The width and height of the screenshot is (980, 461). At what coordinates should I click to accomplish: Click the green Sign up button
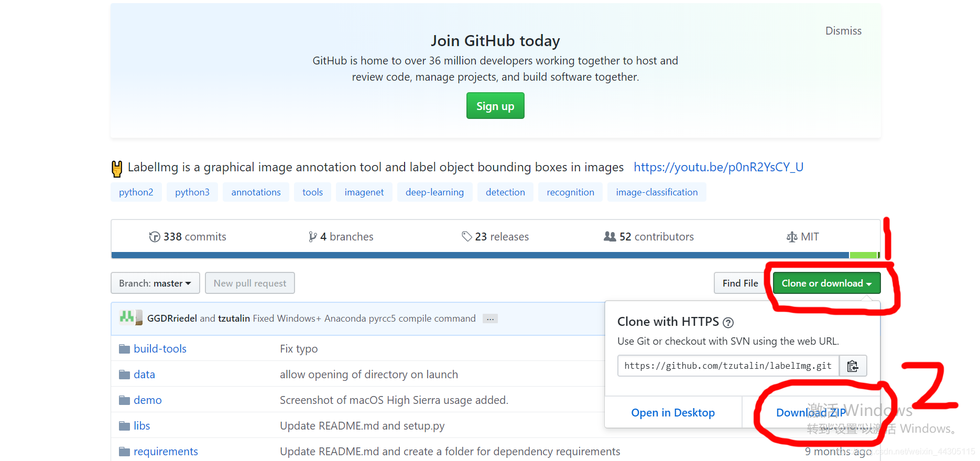point(495,106)
